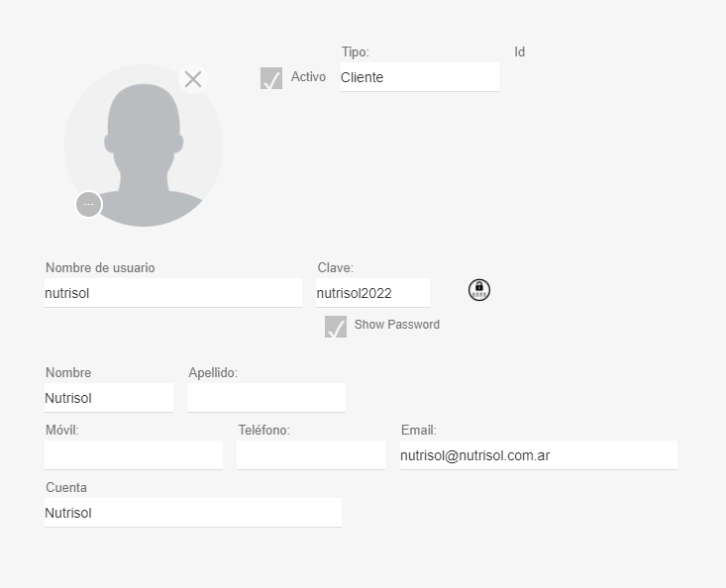Click the Activo label text
This screenshot has height=588, width=726.
[308, 77]
